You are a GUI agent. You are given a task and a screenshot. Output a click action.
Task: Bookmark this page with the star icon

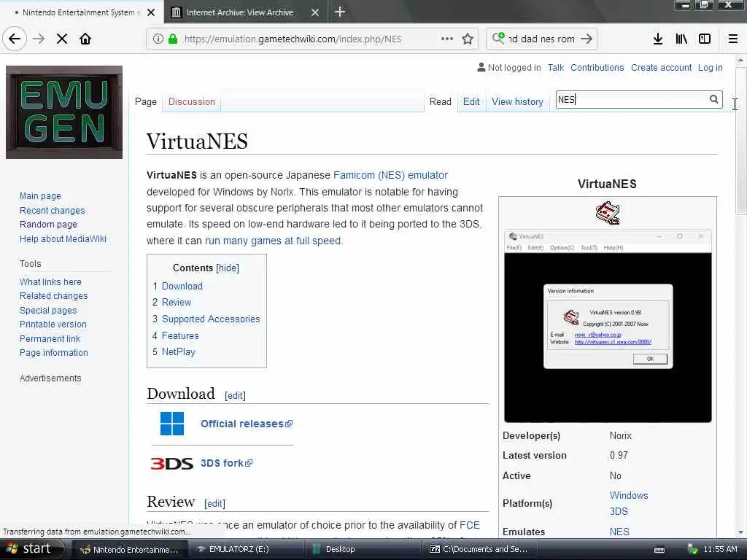tap(468, 39)
